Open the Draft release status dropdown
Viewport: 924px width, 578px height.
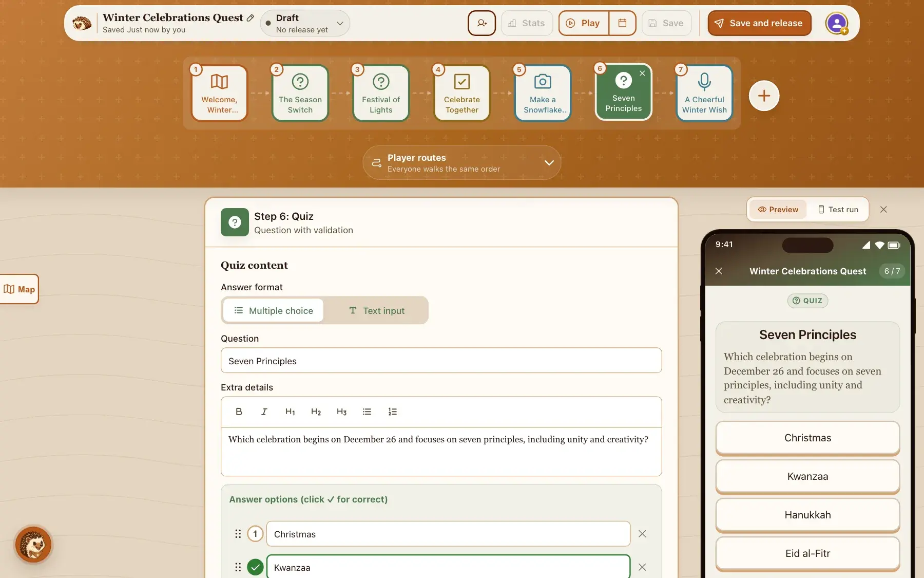click(305, 23)
